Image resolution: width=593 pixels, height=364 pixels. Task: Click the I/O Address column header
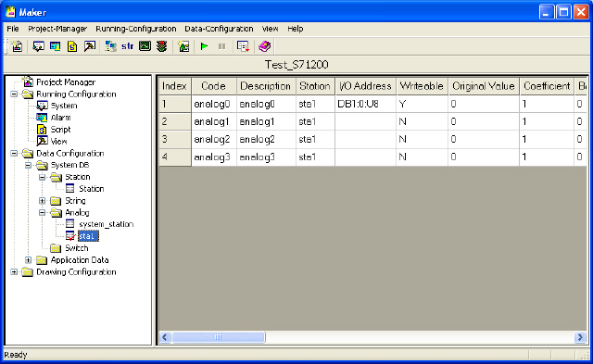click(365, 86)
